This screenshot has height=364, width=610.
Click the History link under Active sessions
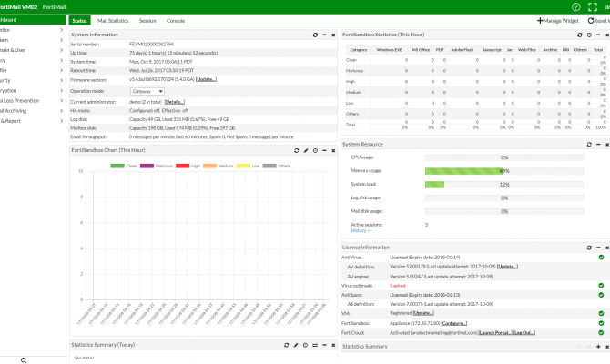tap(361, 230)
